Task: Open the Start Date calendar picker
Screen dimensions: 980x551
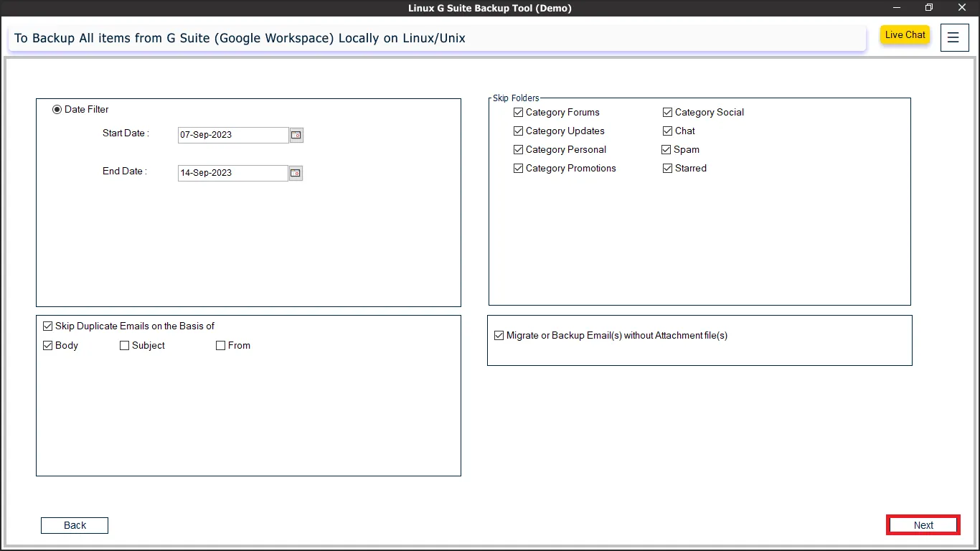Action: (296, 135)
